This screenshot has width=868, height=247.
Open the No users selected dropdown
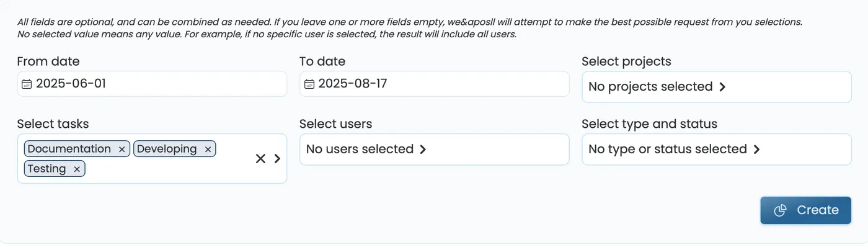[434, 150]
